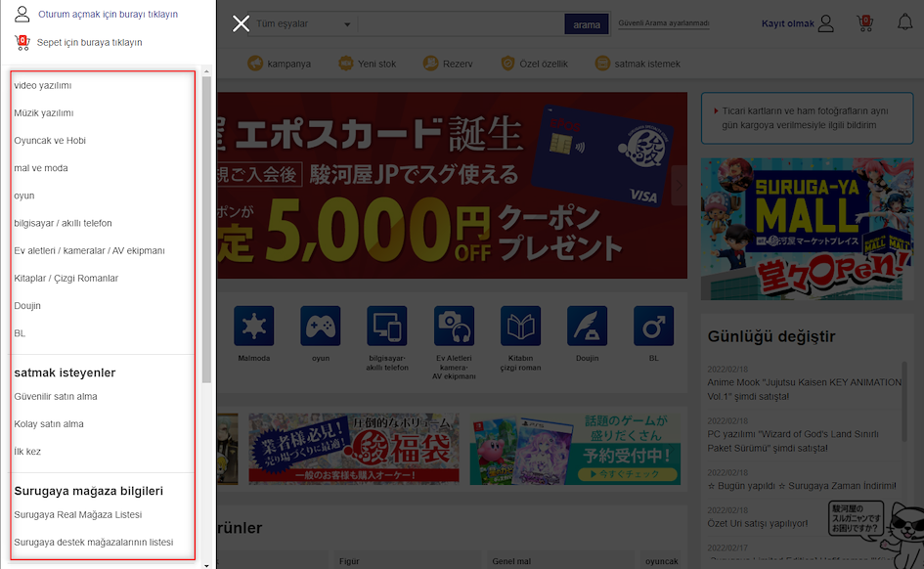Click the search input field

click(461, 24)
